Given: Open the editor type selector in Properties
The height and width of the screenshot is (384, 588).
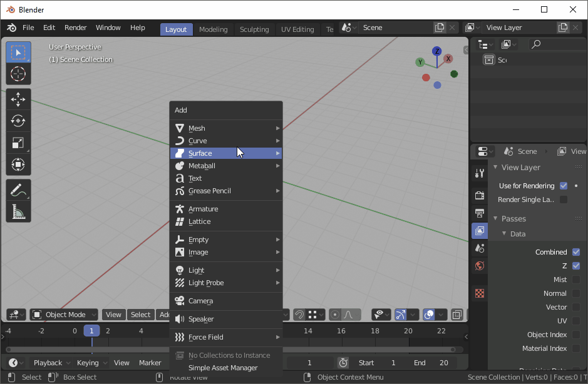Looking at the screenshot, I should pos(483,151).
